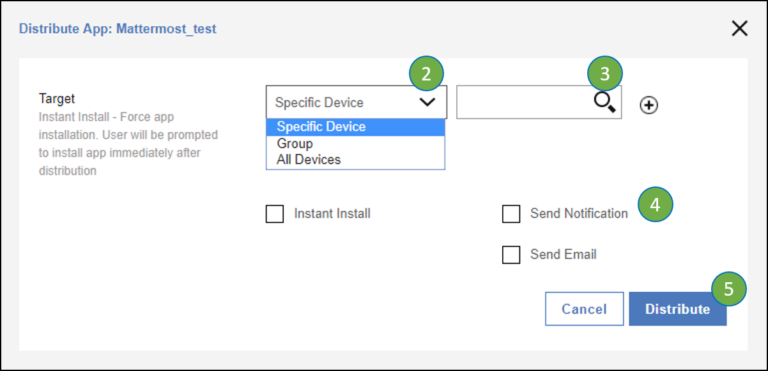Image resolution: width=768 pixels, height=371 pixels.
Task: Click the Instant Install description text
Action: pos(128,144)
